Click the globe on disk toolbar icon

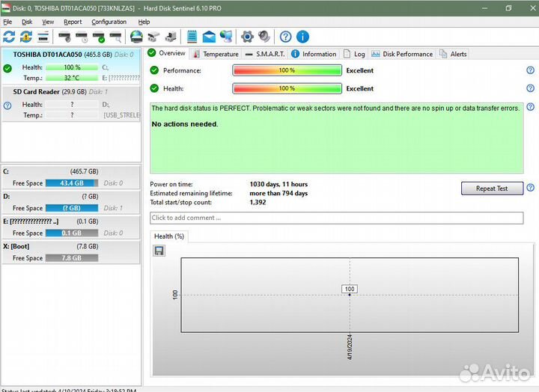136,37
